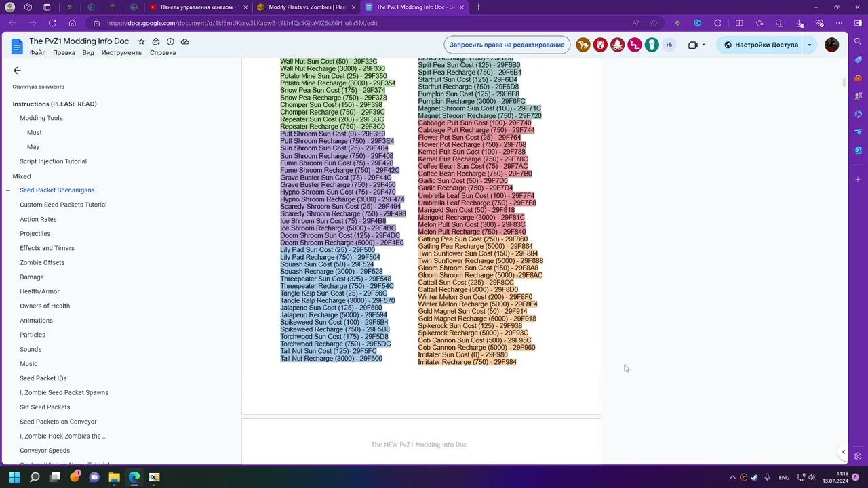Select the Seed Packet IDs outline item
868x488 pixels.
pyautogui.click(x=43, y=378)
